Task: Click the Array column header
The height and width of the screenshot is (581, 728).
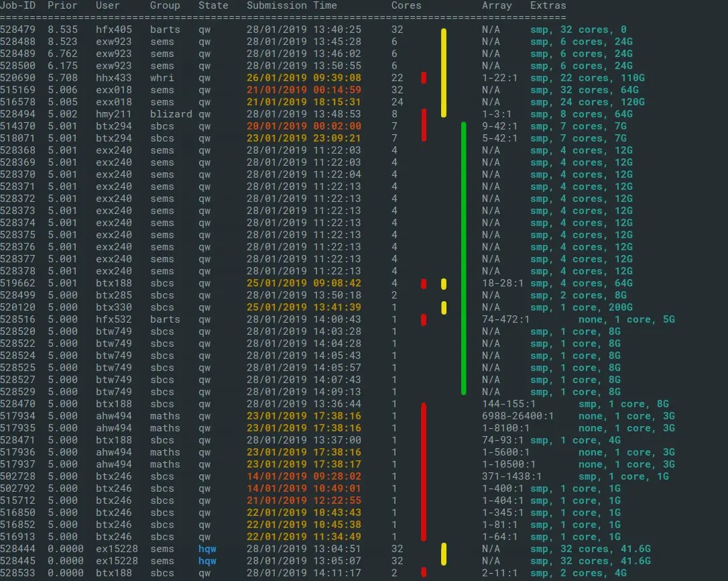Action: 497,5
